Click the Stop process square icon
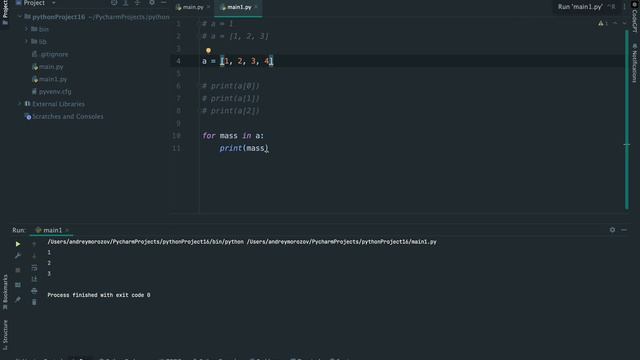Image resolution: width=640 pixels, height=360 pixels. [x=18, y=270]
